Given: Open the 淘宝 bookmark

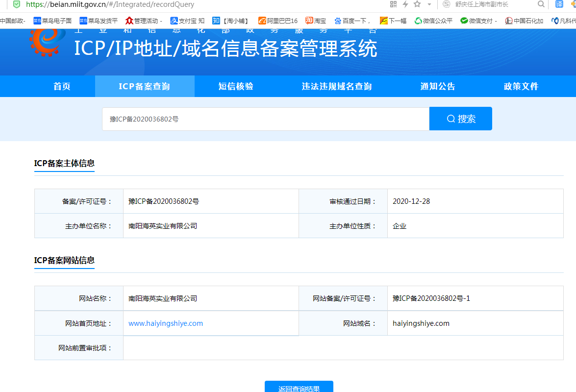Looking at the screenshot, I should 316,21.
